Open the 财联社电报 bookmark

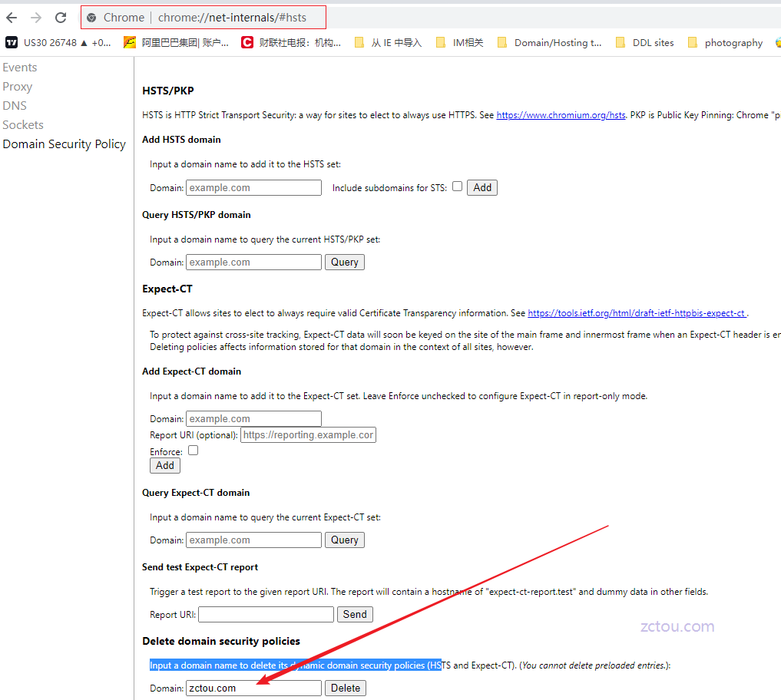pos(291,43)
